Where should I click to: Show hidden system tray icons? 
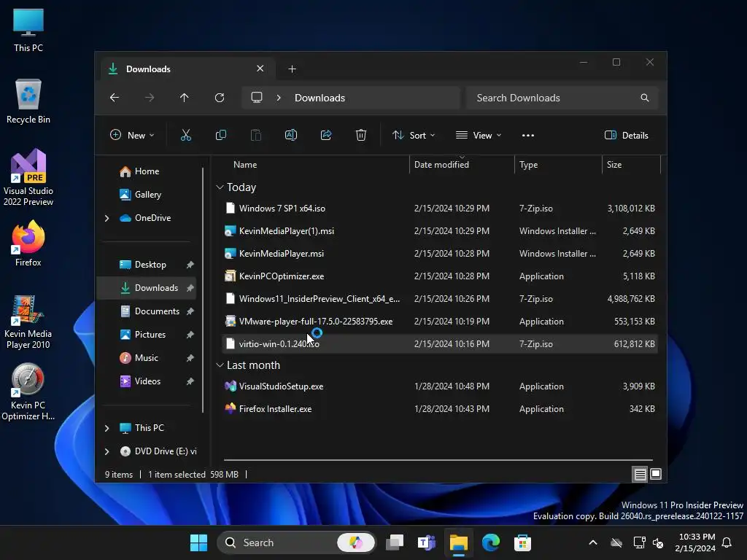pyautogui.click(x=593, y=542)
